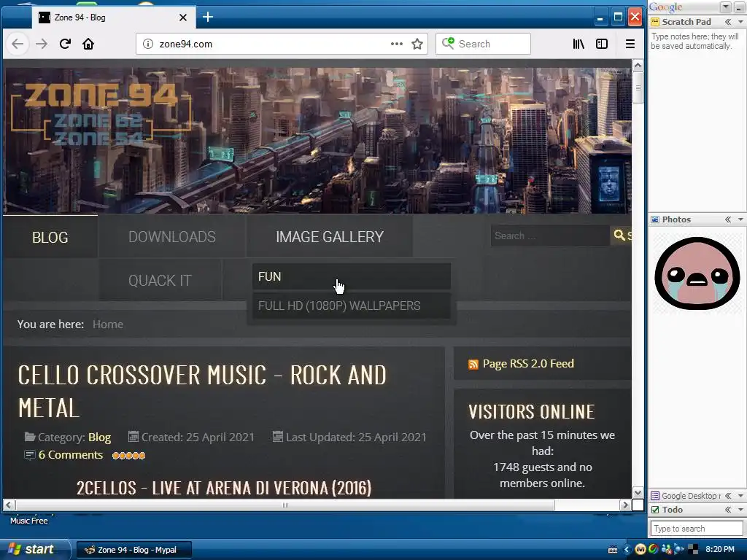Open Google sidebar options dropdown arrow
Viewport: 747px width, 560px height.
point(726,7)
